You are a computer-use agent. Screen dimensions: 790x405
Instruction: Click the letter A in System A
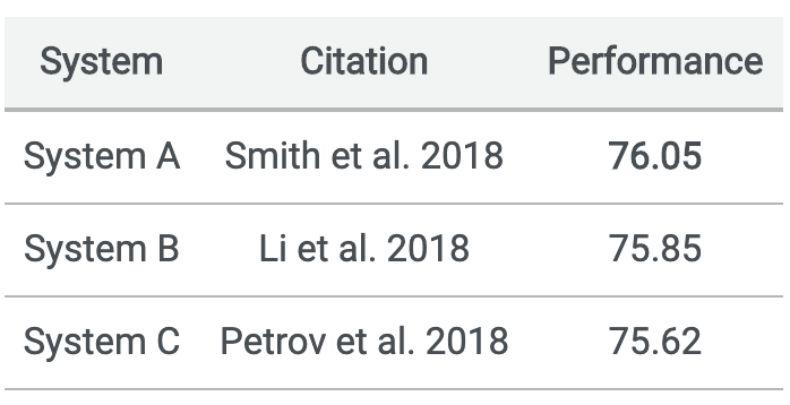pyautogui.click(x=167, y=156)
